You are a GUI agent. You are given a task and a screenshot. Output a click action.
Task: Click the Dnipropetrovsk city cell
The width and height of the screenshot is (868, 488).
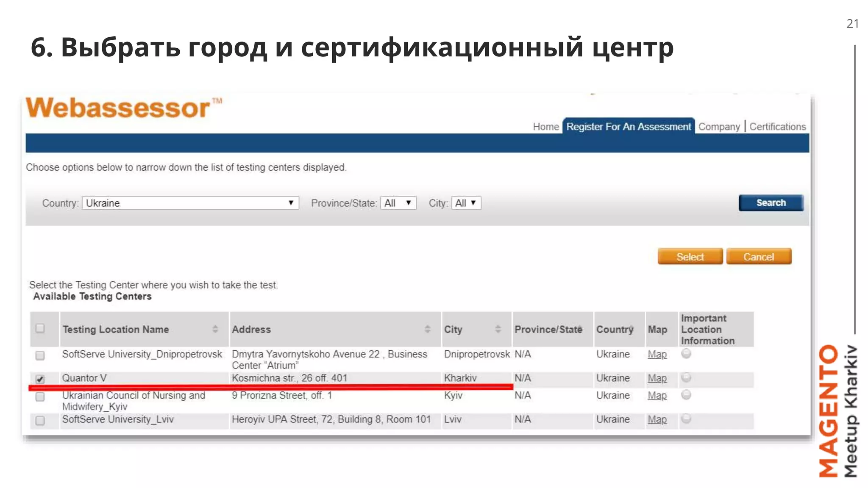click(x=477, y=354)
